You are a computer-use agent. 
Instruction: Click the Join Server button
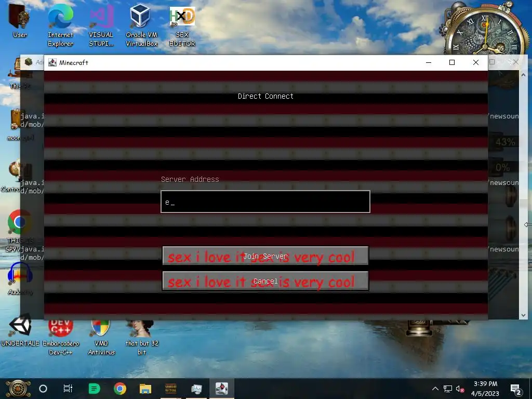(265, 256)
